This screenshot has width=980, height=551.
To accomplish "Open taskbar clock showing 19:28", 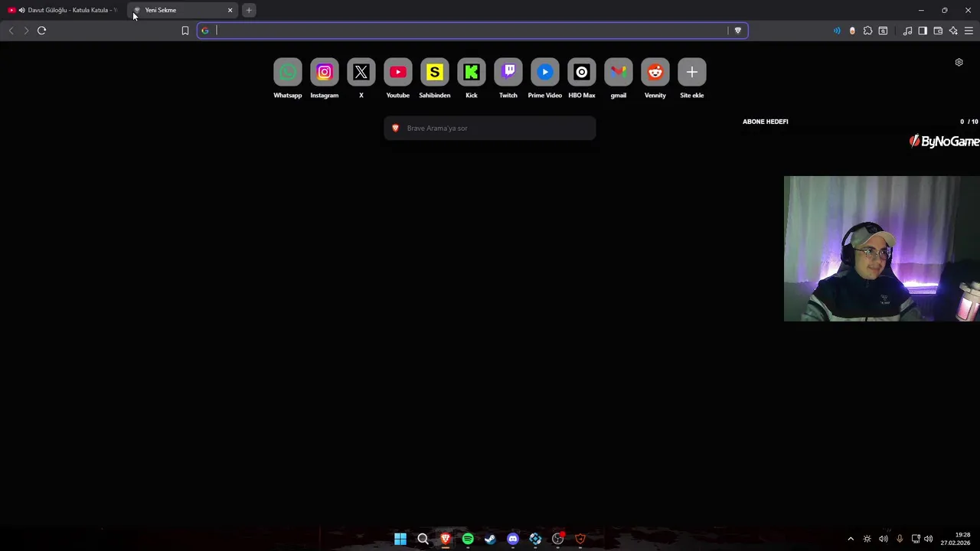I will coord(955,539).
